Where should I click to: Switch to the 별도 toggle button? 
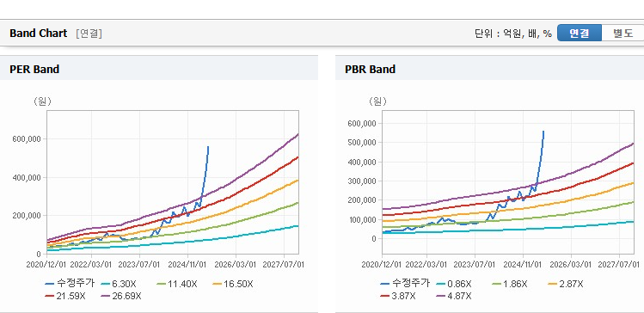[623, 34]
